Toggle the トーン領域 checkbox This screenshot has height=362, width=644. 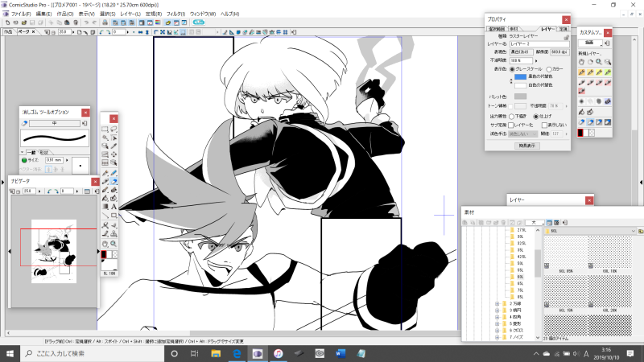pyautogui.click(x=510, y=106)
